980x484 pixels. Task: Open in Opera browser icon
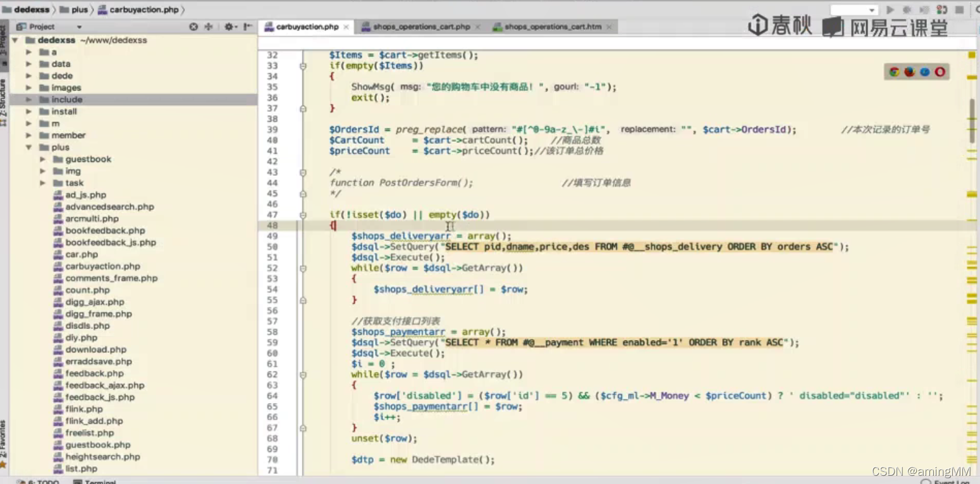click(x=940, y=71)
